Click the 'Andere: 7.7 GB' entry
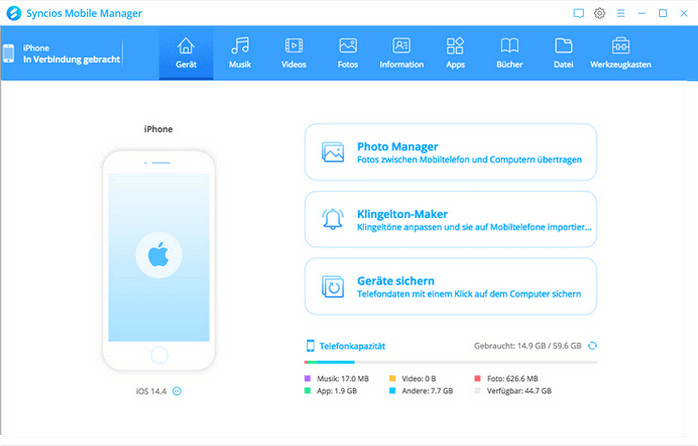This screenshot has height=446, width=698. [x=427, y=391]
